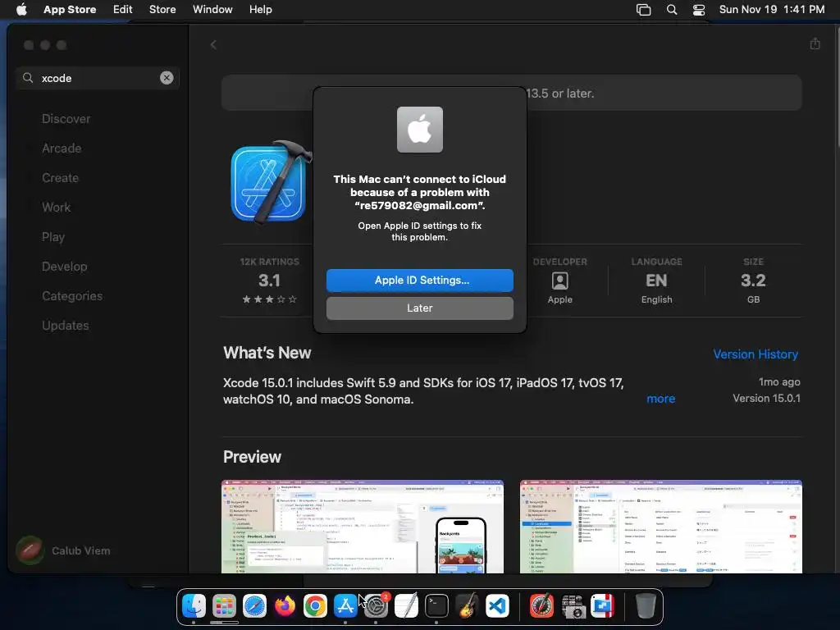Viewport: 840px width, 630px height.
Task: Open the Edit menu
Action: (123, 9)
